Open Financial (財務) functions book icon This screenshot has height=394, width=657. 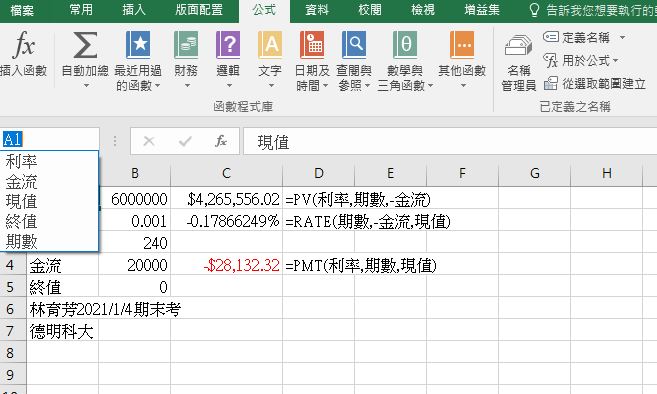pyautogui.click(x=186, y=44)
